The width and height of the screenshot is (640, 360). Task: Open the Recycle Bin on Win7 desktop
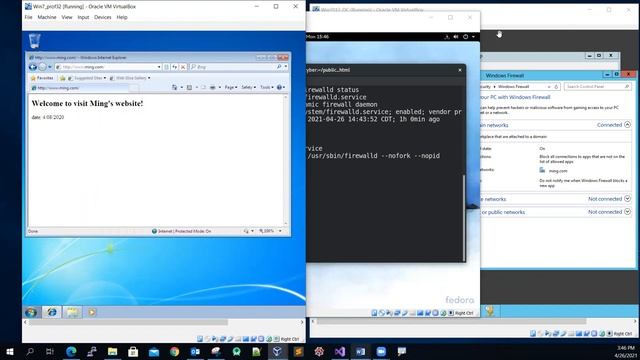[35, 41]
